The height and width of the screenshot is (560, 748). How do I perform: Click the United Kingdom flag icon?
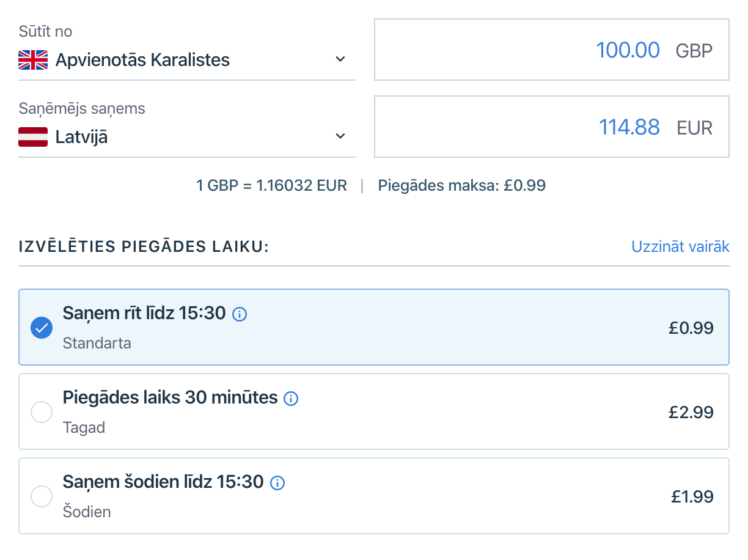click(x=33, y=60)
